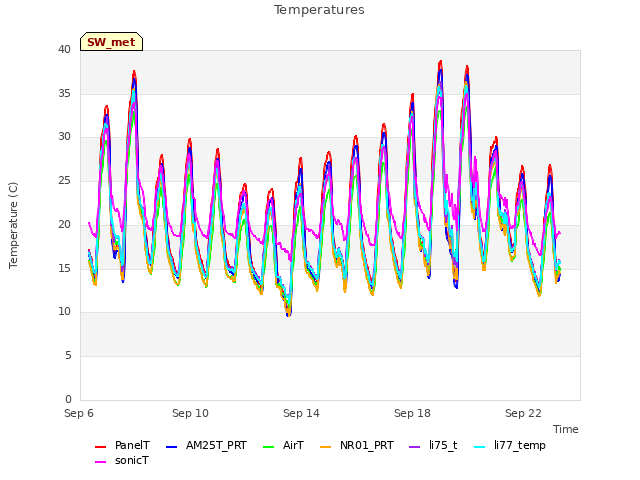Toggle the li77_temp legend entry
640x480 pixels.
click(x=510, y=445)
